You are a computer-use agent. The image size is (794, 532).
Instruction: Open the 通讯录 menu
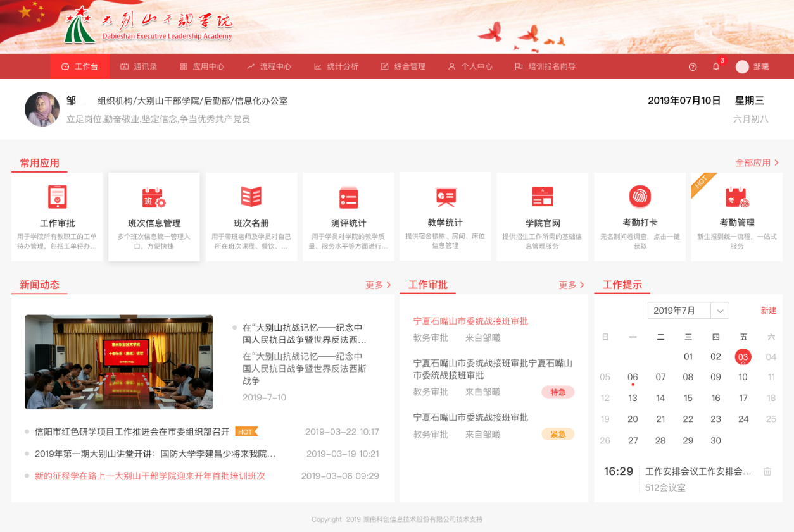pyautogui.click(x=139, y=66)
